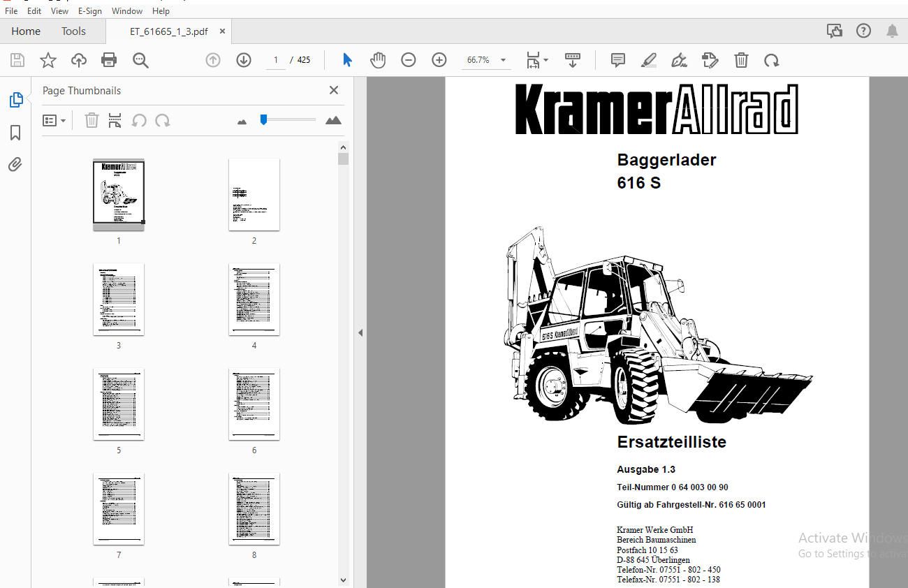
Task: Select page 3 thumbnail
Action: [x=119, y=299]
